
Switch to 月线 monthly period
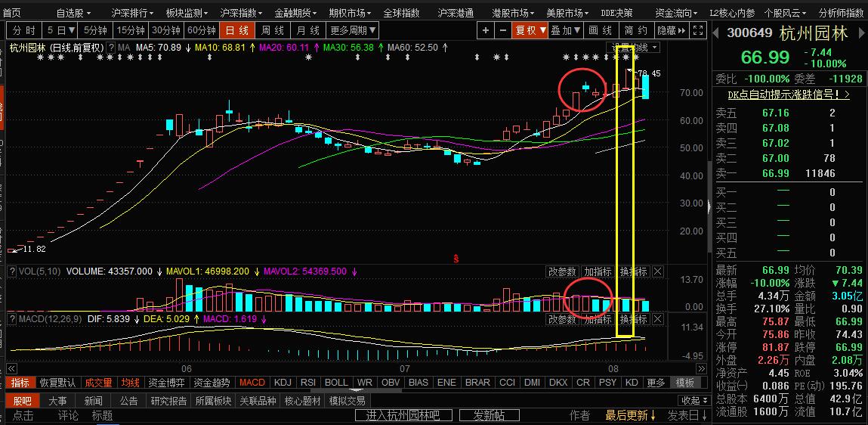[307, 30]
